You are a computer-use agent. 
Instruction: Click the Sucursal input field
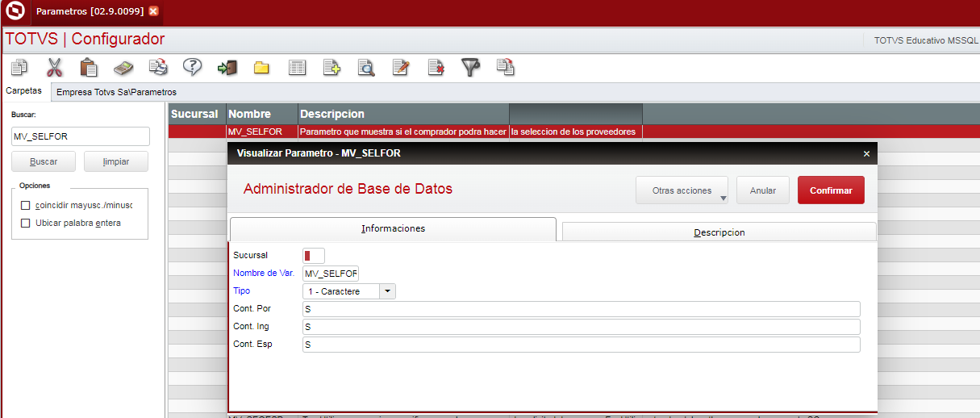[314, 256]
